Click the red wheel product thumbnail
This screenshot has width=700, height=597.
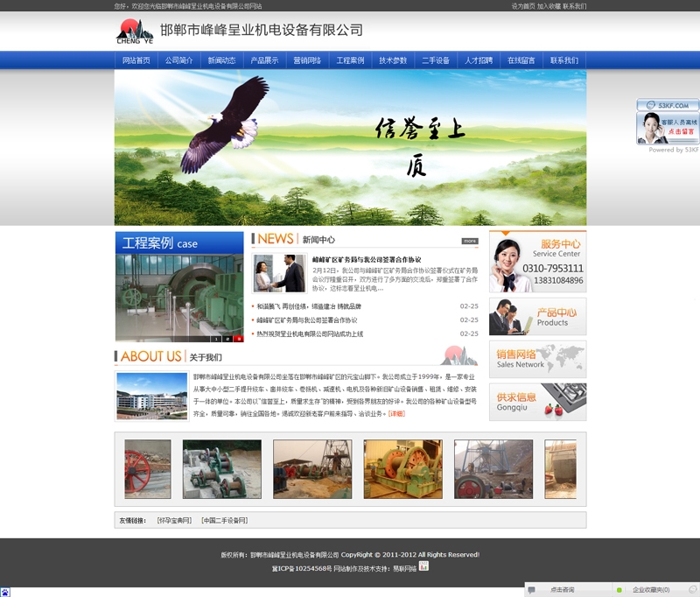click(x=148, y=469)
